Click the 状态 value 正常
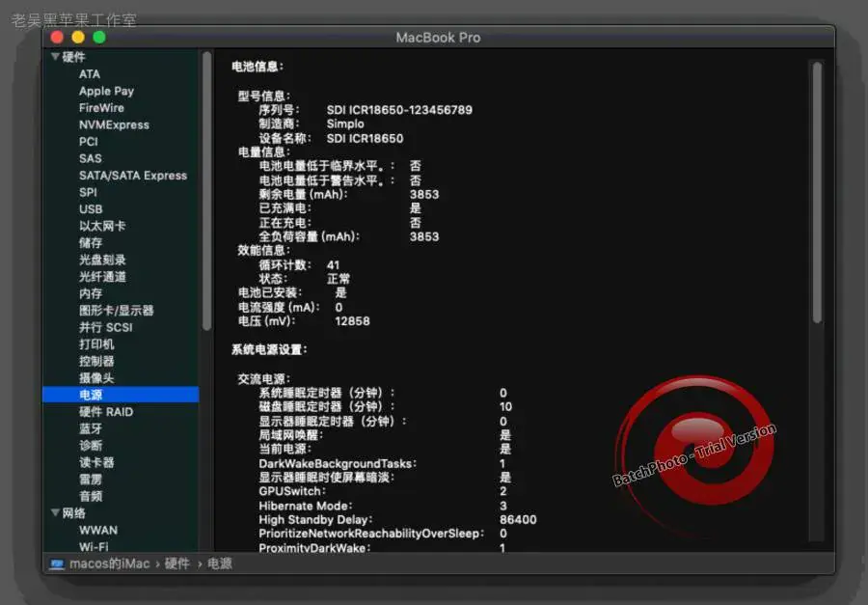Viewport: 868px width, 605px height. click(339, 279)
